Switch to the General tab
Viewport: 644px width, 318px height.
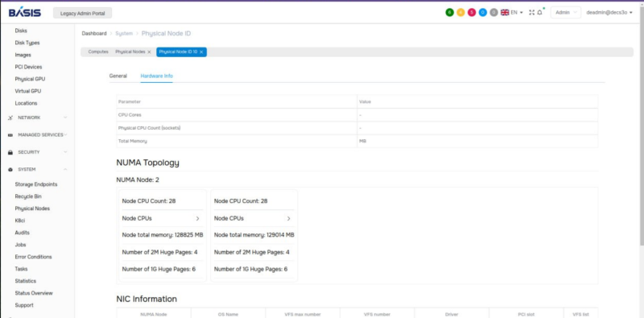tap(118, 76)
